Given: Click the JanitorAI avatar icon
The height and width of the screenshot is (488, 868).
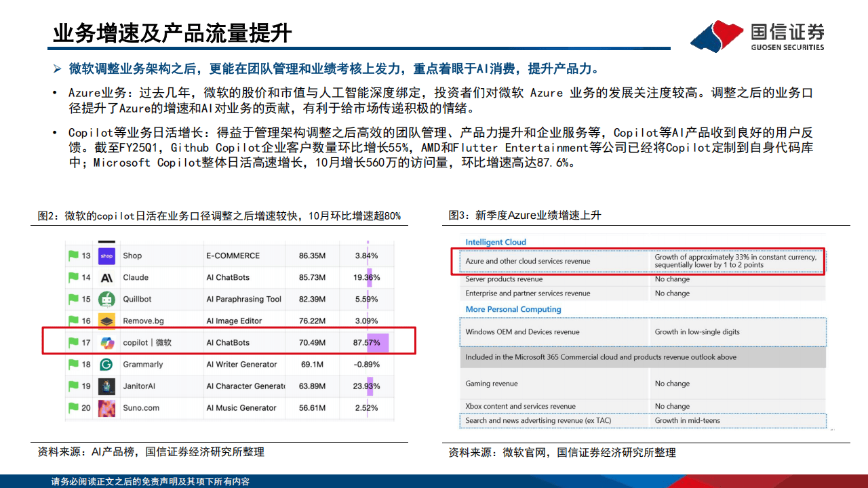Looking at the screenshot, I should (x=107, y=386).
